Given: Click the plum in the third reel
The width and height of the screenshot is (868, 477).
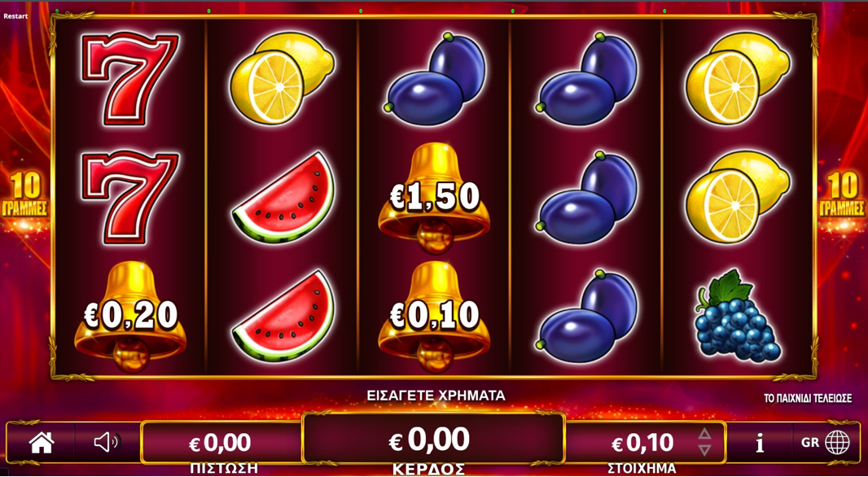Looking at the screenshot, I should point(435,79).
